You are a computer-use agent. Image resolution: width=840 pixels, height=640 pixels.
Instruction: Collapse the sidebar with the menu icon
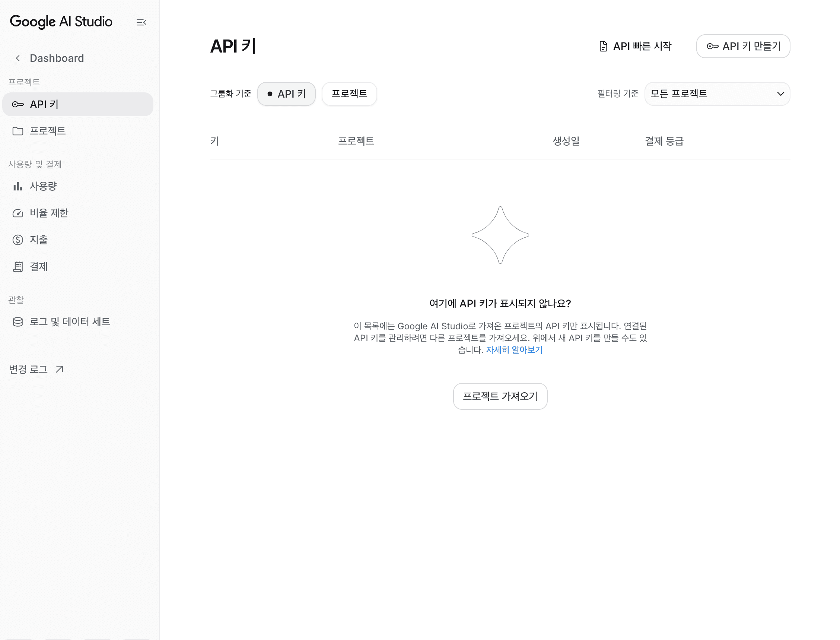click(141, 22)
